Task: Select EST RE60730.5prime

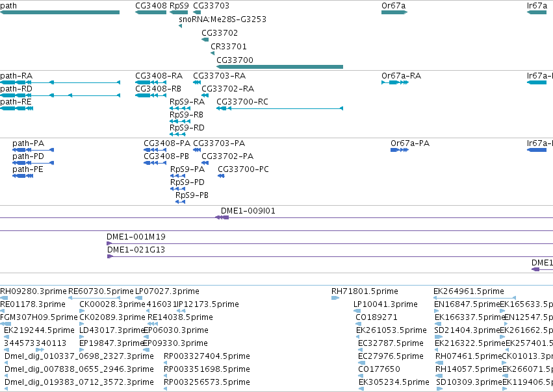Action: point(101,291)
